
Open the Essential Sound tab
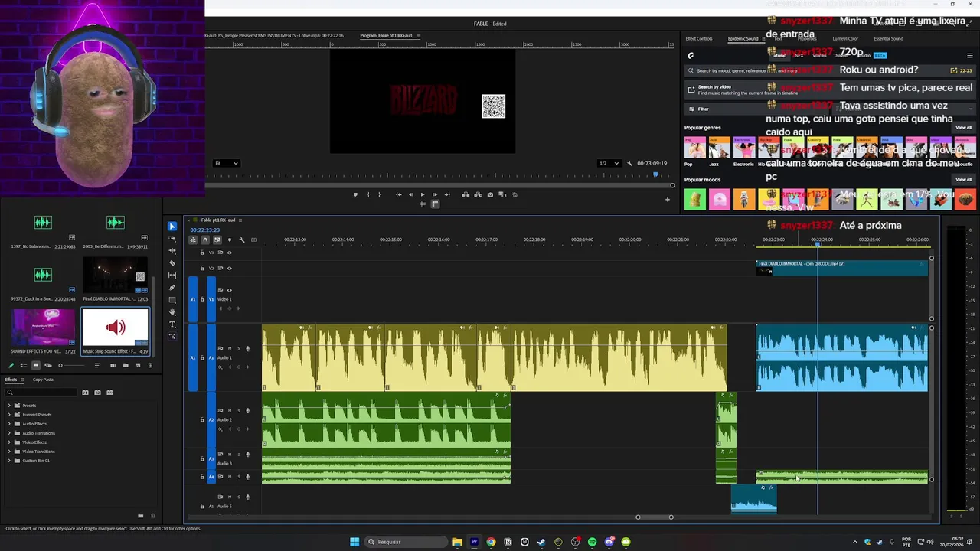click(888, 38)
